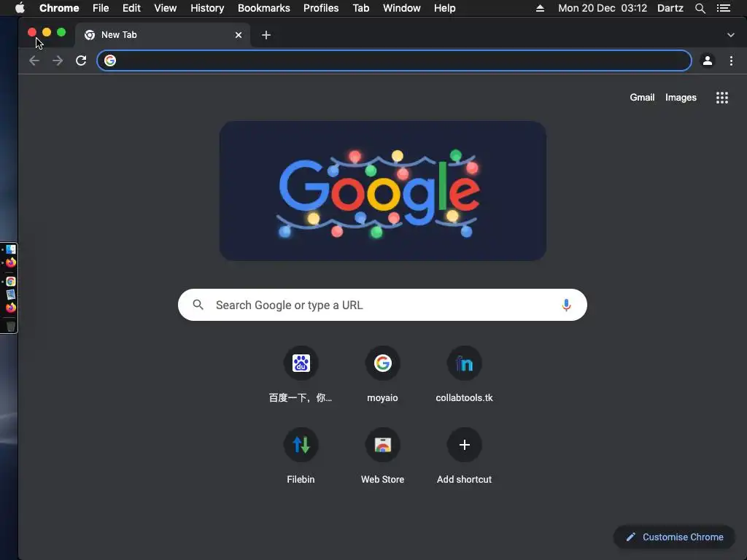Go back using the browser back arrow
This screenshot has width=747, height=560.
(34, 61)
